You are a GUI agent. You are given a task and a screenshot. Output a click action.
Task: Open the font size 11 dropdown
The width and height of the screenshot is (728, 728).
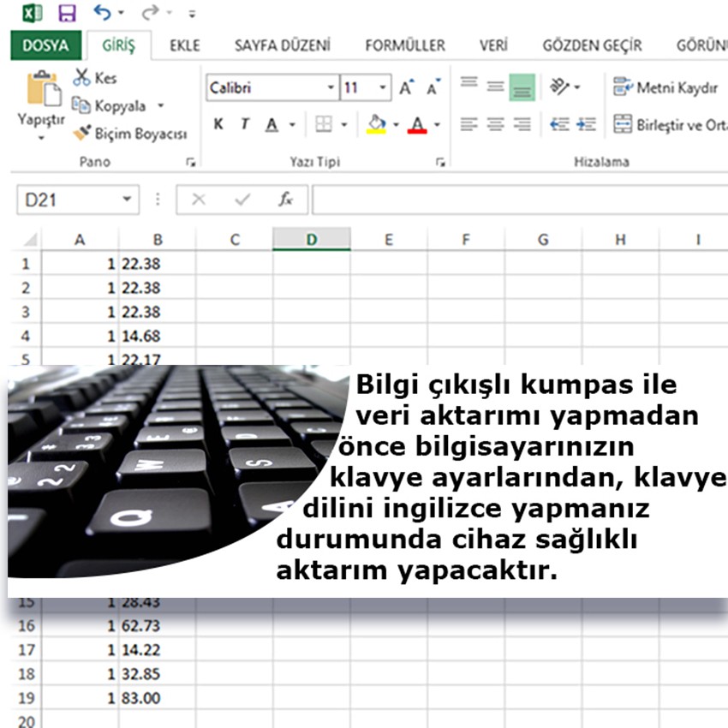click(x=382, y=88)
